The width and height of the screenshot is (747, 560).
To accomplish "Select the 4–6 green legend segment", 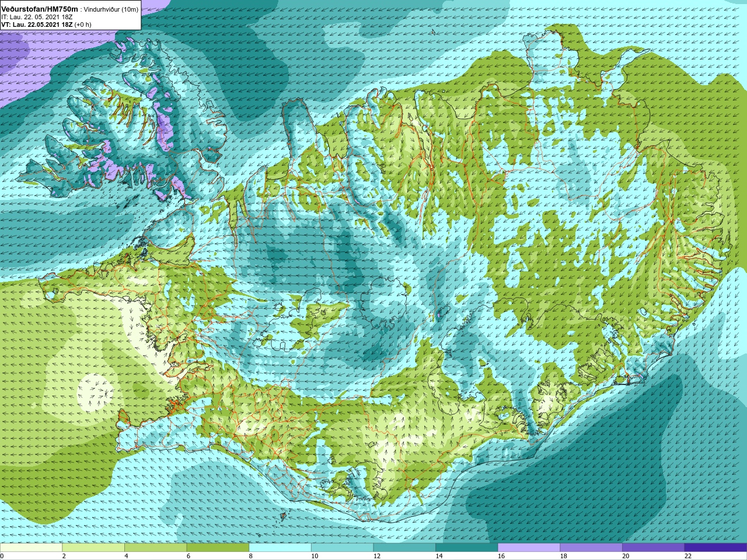I will pyautogui.click(x=155, y=547).
